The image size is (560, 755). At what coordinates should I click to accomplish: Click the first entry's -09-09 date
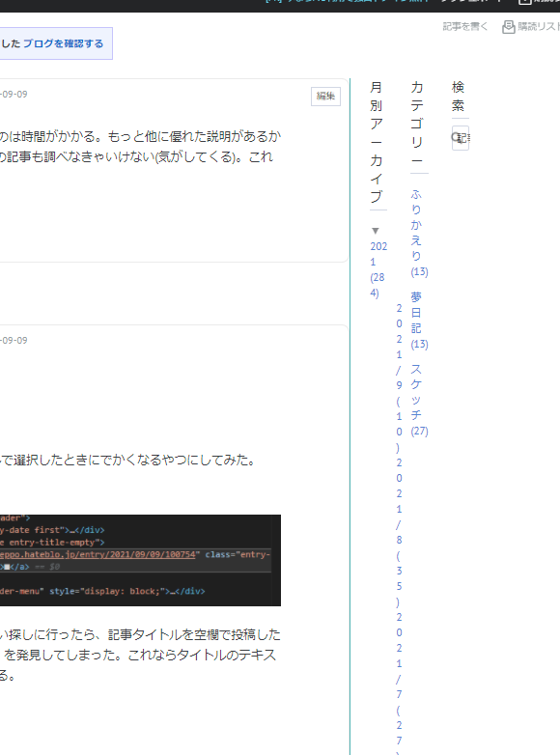[14, 95]
